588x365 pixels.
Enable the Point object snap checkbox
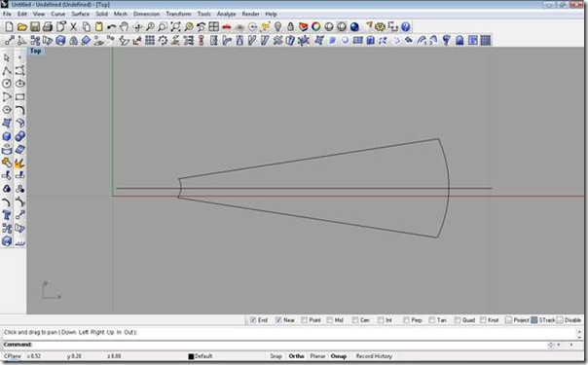(304, 320)
